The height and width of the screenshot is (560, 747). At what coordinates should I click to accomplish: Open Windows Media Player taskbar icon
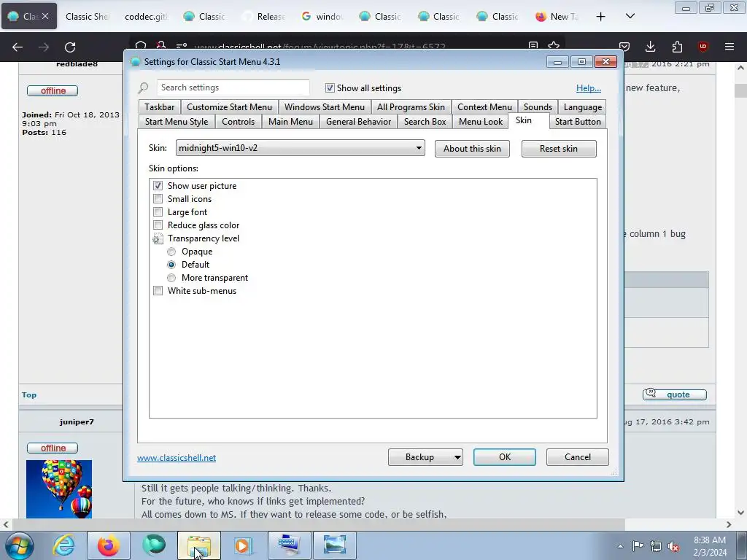[x=244, y=545]
